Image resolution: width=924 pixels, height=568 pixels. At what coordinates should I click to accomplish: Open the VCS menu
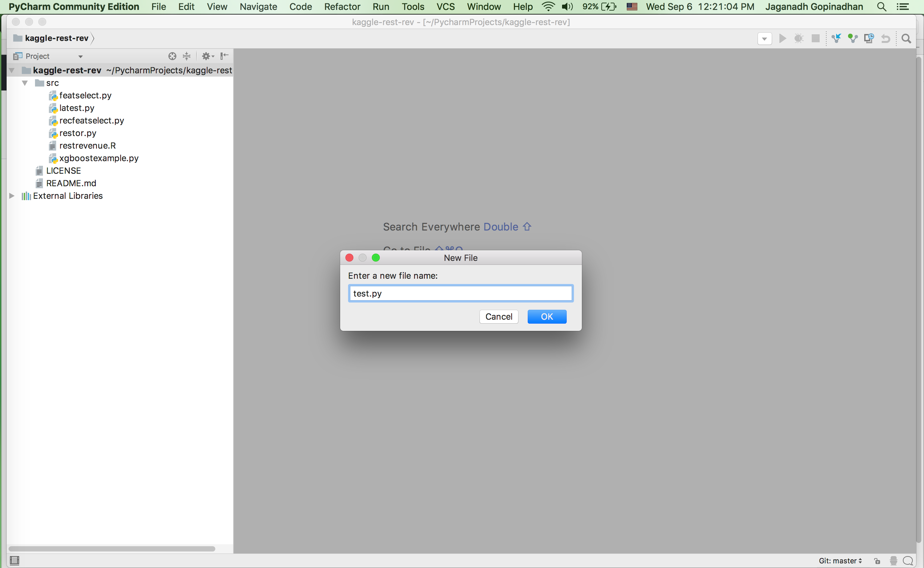pos(445,7)
